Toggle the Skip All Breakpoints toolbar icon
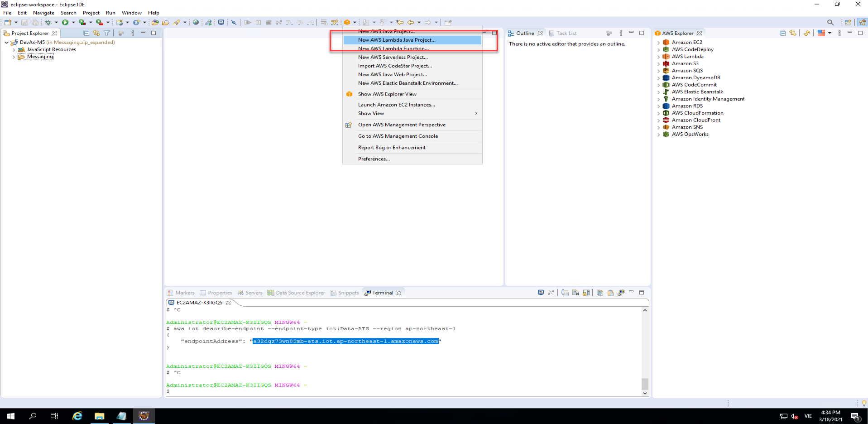This screenshot has height=424, width=868. point(234,22)
